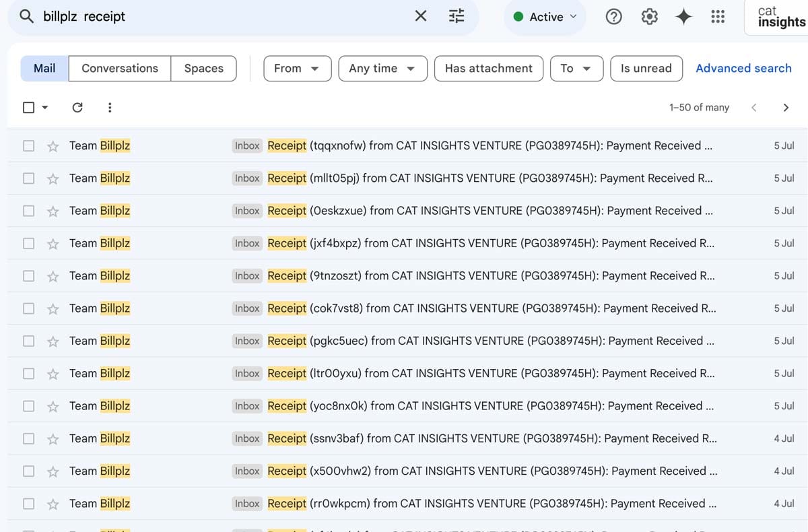Select the rr0wkpcm receipt checkbox
This screenshot has height=532, width=808.
click(x=28, y=503)
